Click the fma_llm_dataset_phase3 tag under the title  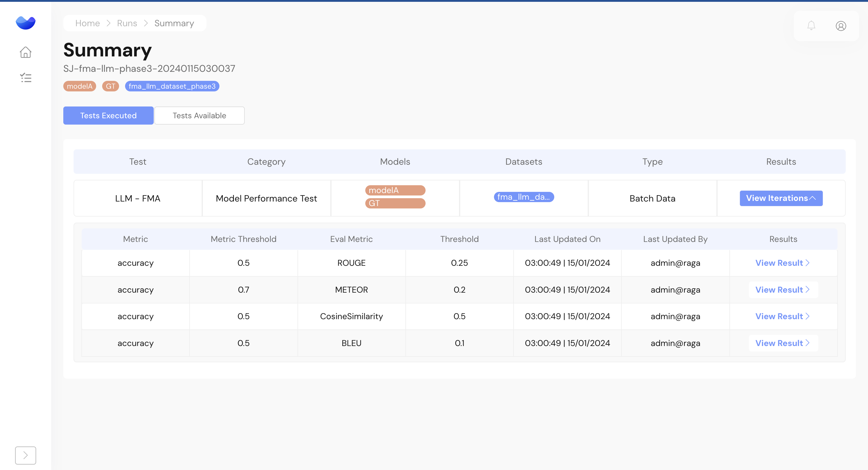coord(172,86)
